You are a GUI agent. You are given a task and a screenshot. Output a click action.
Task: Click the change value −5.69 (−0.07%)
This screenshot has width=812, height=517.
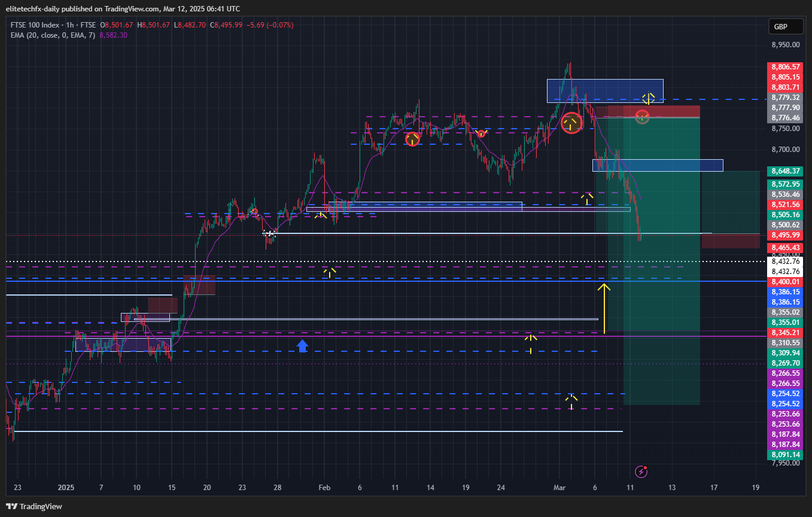[x=270, y=25]
